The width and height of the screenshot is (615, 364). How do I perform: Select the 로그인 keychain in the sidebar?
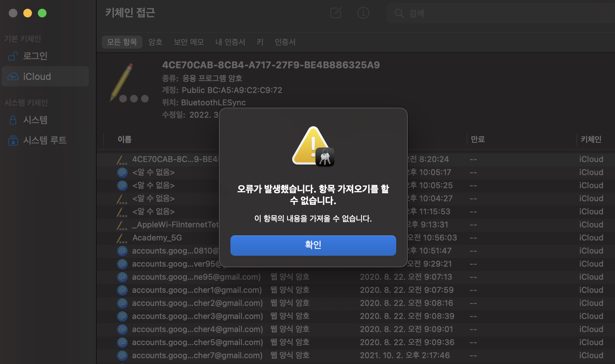(45, 56)
